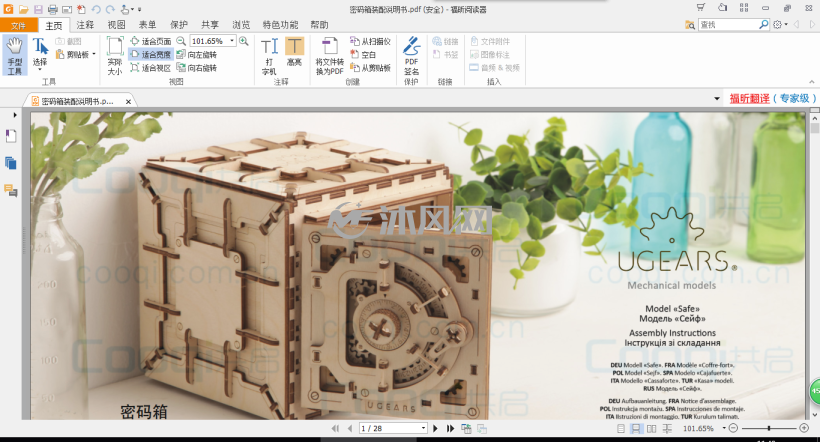820x442 pixels.
Task: Rotate the view left (向左旋转)
Action: [x=197, y=54]
